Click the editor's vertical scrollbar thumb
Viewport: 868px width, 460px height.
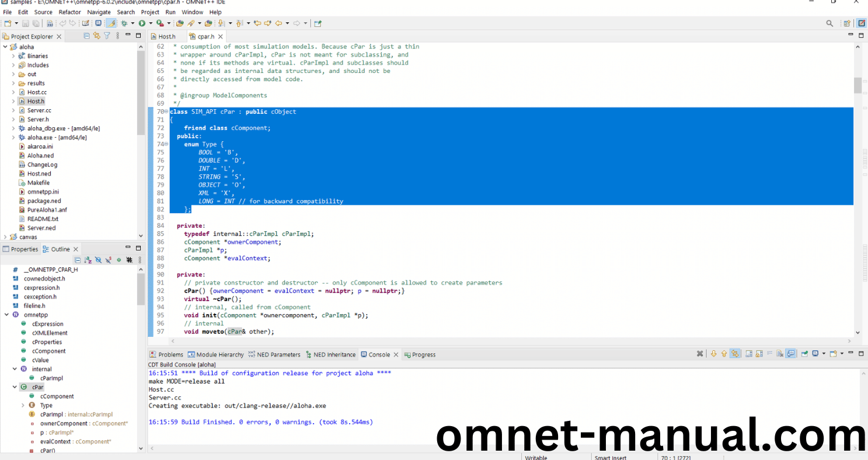click(857, 85)
